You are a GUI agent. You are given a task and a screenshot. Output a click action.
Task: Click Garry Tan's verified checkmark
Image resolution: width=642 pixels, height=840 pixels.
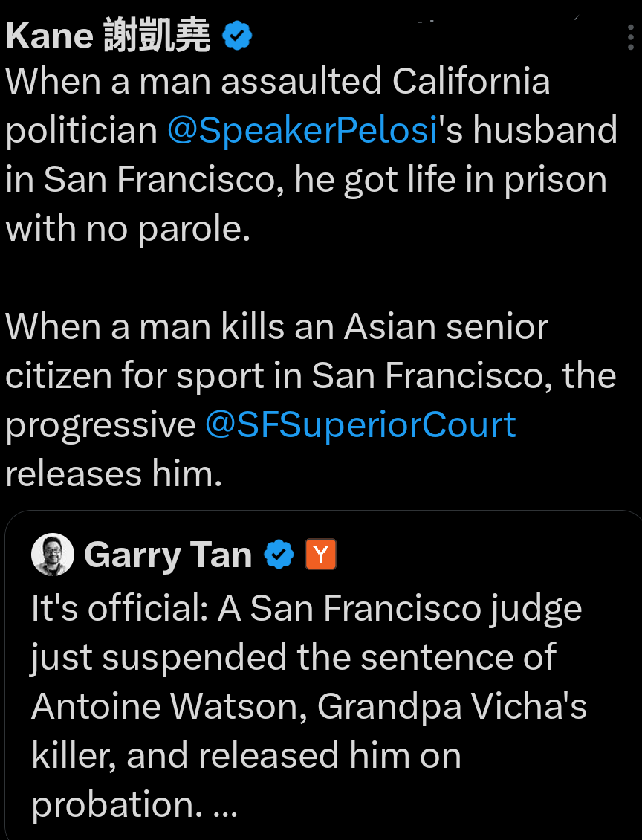278,554
